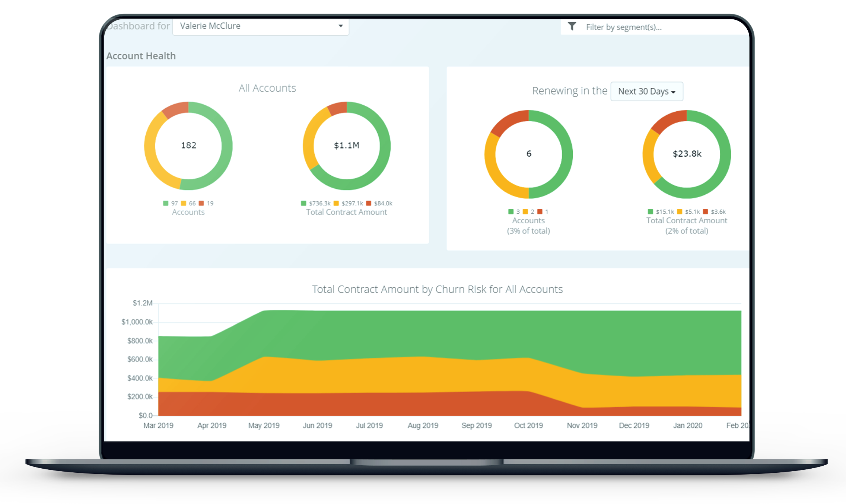Click the (2% of total) text

pos(687,231)
